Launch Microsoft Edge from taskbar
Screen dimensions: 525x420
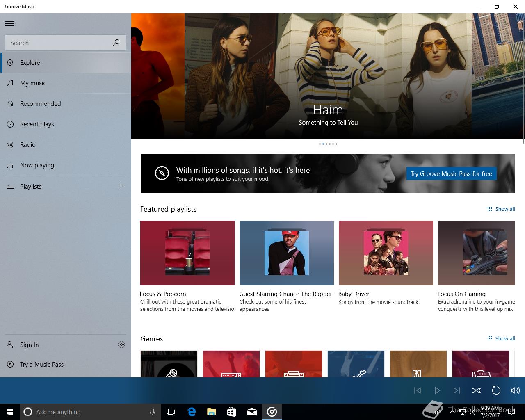coord(192,412)
